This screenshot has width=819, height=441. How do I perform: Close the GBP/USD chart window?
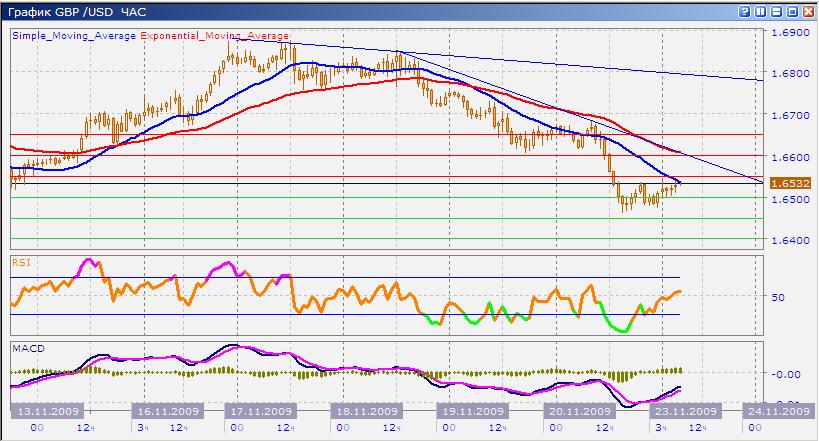807,11
